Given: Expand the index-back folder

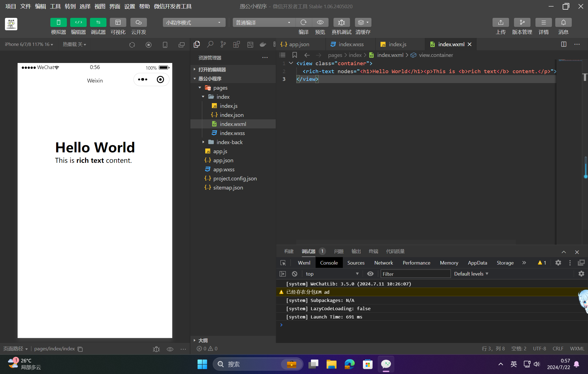Looking at the screenshot, I should [229, 142].
